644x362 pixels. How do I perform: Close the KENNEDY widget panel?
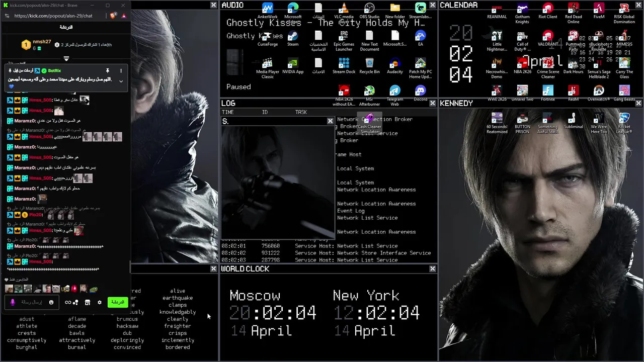[638, 103]
